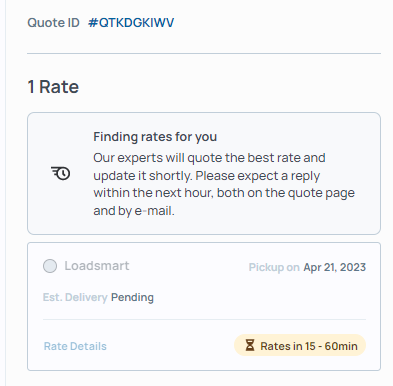The image size is (393, 386).
Task: Click the experts quote message paragraph
Action: tap(224, 184)
